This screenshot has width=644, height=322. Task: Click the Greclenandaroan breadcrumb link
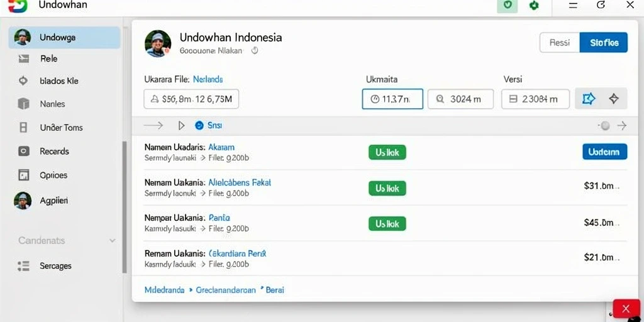pyautogui.click(x=226, y=290)
